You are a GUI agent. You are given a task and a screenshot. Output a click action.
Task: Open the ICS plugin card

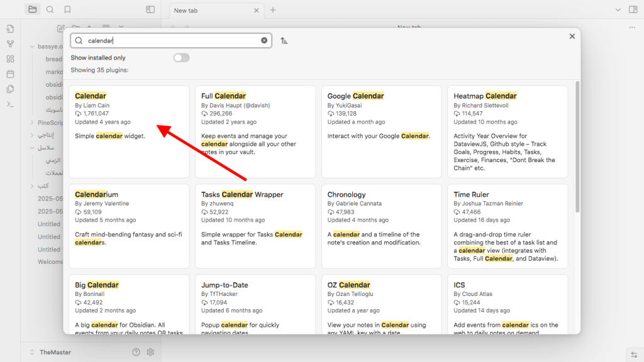tap(508, 304)
